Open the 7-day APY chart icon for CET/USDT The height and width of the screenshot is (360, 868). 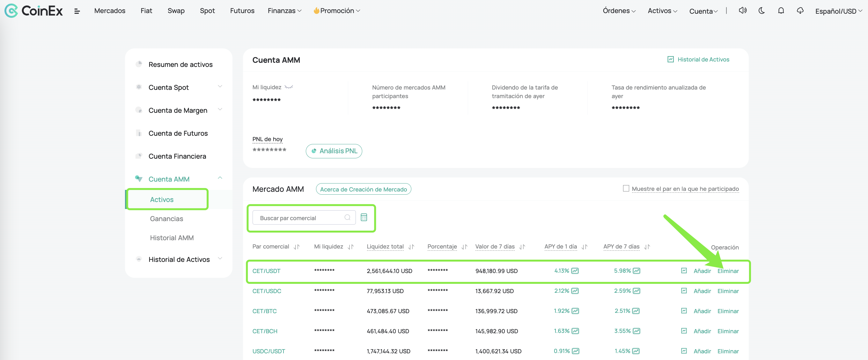coord(636,271)
